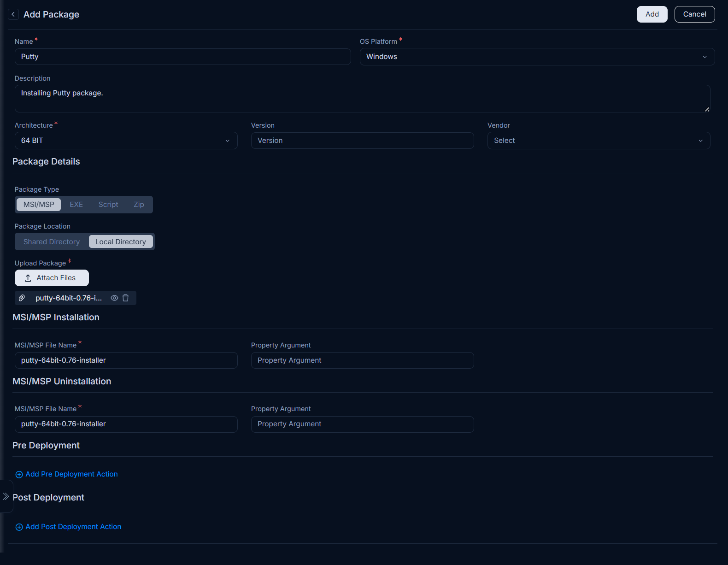Select Script package type
The width and height of the screenshot is (728, 565).
108,205
